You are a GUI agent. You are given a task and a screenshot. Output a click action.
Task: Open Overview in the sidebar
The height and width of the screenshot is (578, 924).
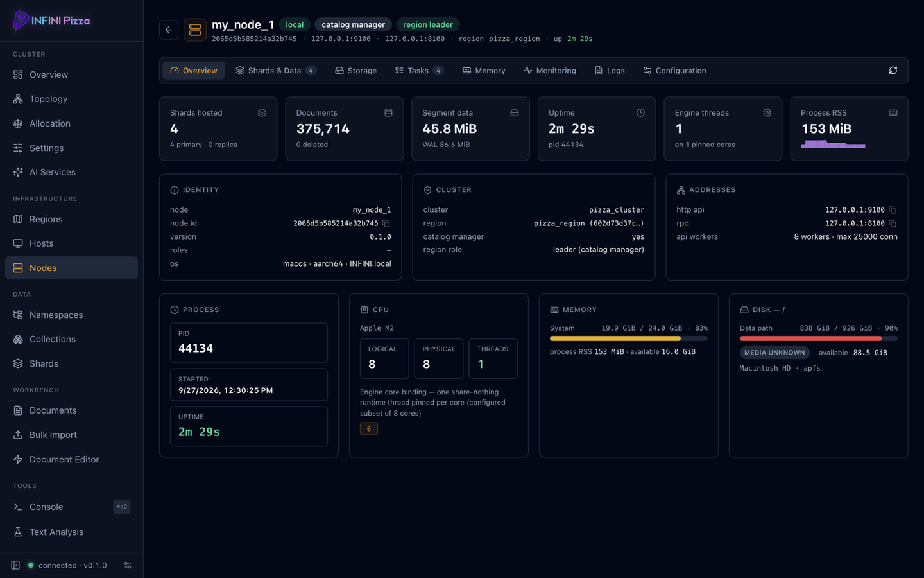coord(71,74)
